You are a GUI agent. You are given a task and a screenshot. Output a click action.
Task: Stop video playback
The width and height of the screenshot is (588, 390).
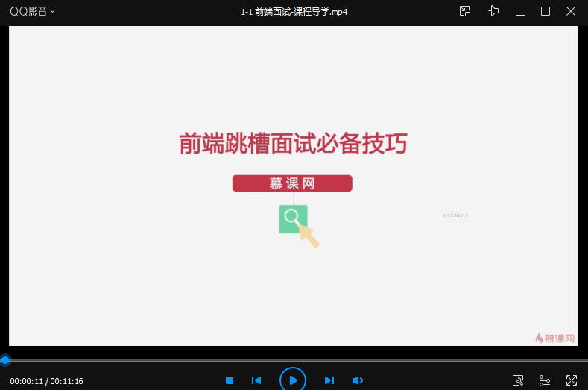coord(230,380)
